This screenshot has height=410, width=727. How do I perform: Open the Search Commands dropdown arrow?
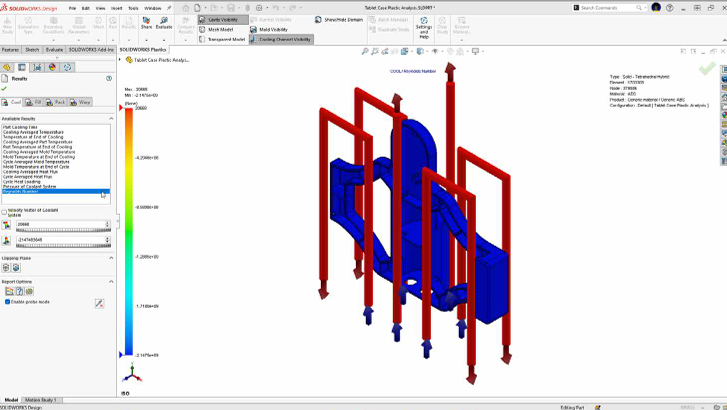[x=645, y=8]
